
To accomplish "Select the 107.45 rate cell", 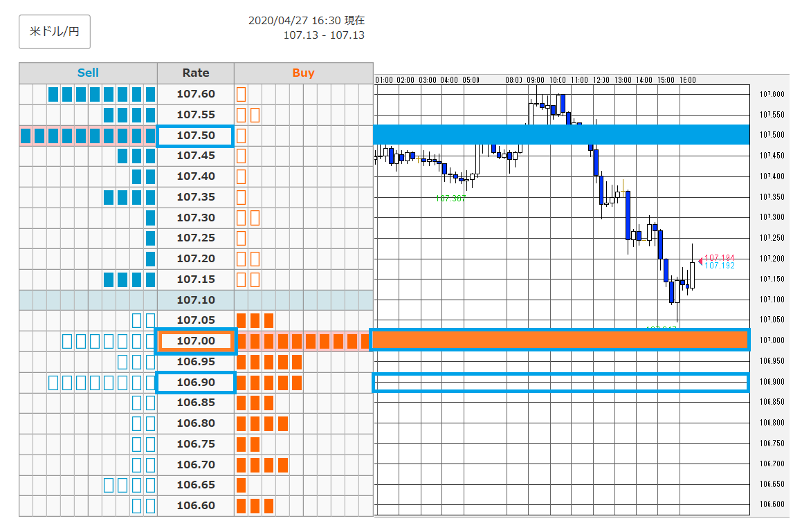I will [196, 156].
